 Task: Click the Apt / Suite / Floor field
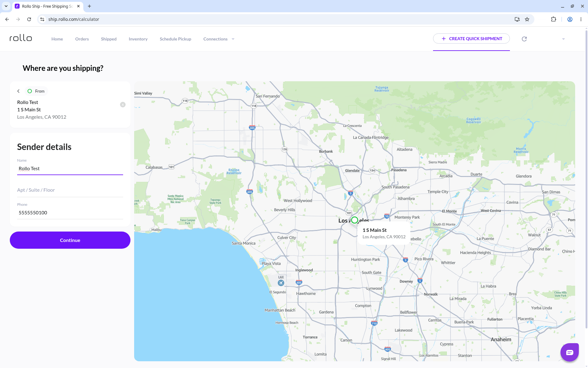point(70,190)
